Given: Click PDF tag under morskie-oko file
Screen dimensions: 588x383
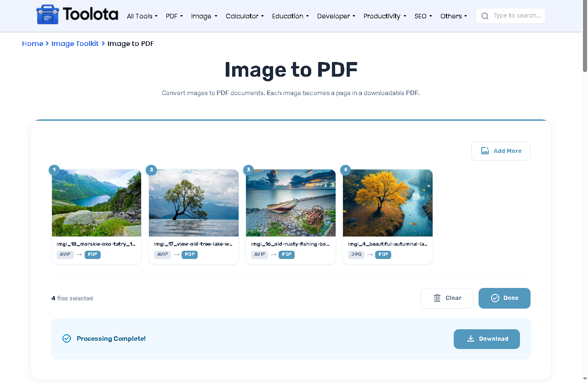Looking at the screenshot, I should pos(92,254).
